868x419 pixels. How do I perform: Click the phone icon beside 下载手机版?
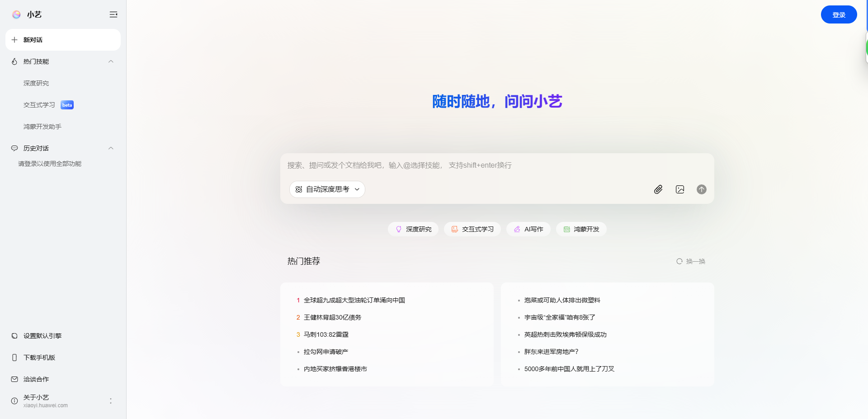click(14, 358)
